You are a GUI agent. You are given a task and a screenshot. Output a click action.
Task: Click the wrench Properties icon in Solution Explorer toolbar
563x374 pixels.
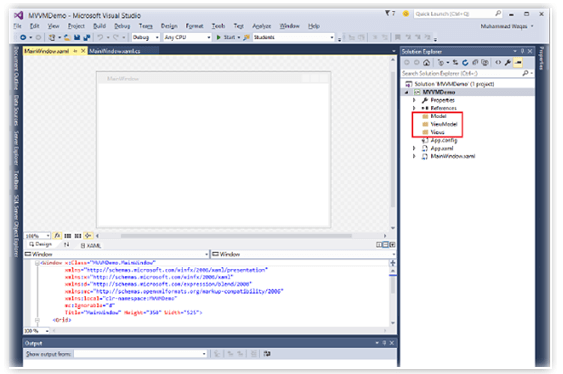click(x=508, y=62)
